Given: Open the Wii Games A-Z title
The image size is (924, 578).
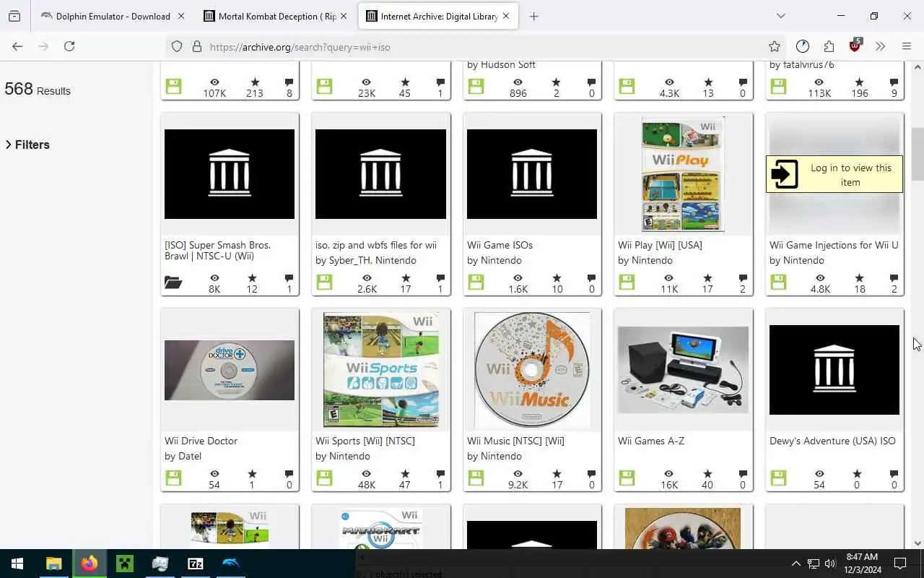Looking at the screenshot, I should coord(651,441).
